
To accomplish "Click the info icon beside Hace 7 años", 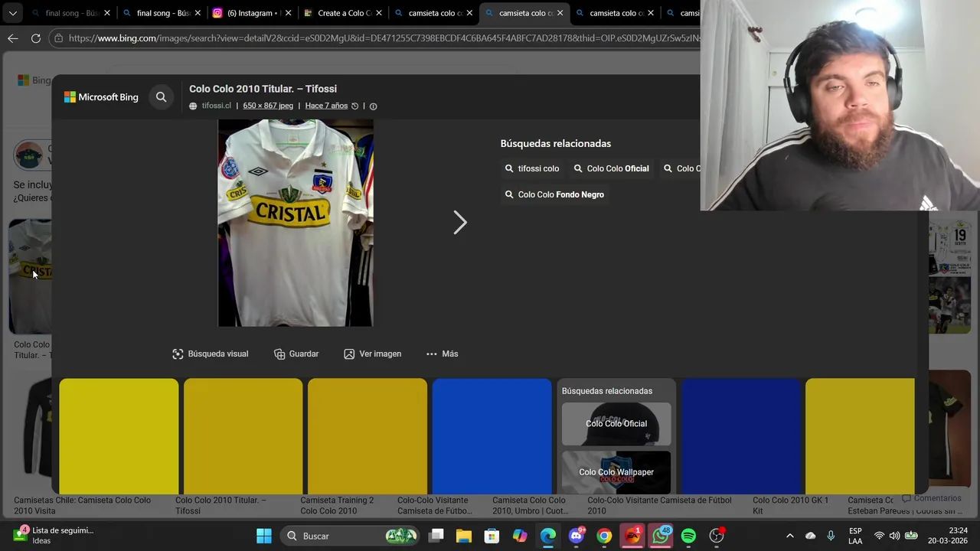I will click(x=373, y=106).
